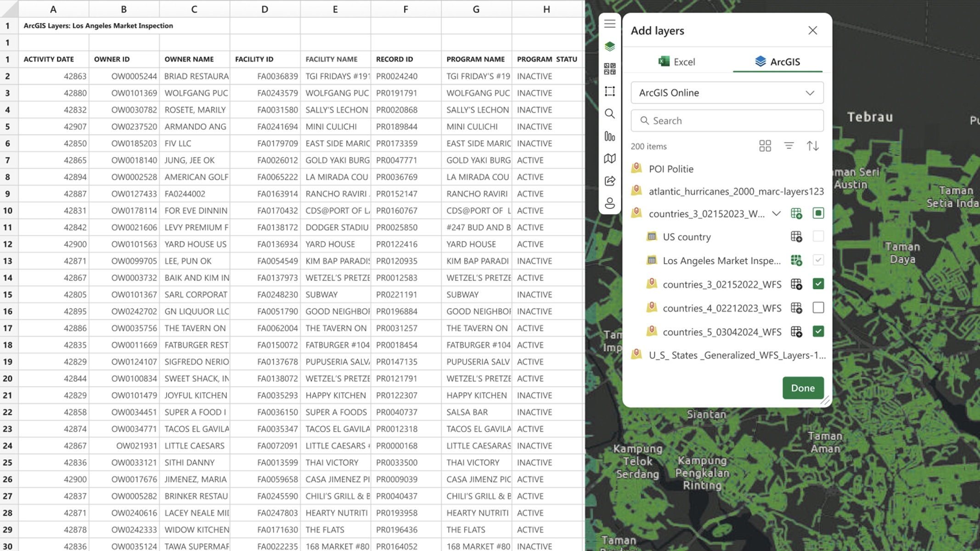Viewport: 980px width, 551px height.
Task: Open the map search magnifier tool
Action: point(610,114)
